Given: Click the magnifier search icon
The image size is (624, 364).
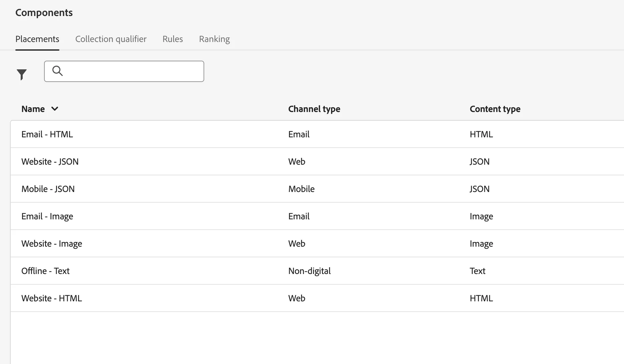Looking at the screenshot, I should [x=57, y=71].
